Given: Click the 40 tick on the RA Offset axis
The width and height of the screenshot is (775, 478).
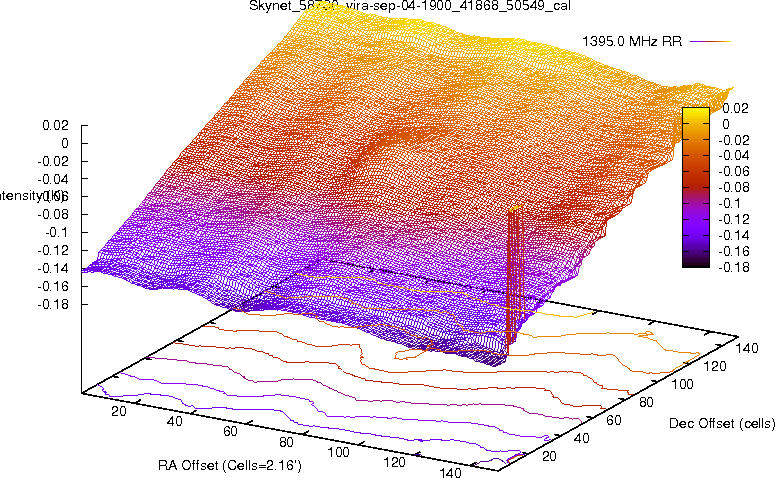Looking at the screenshot, I should [x=174, y=421].
